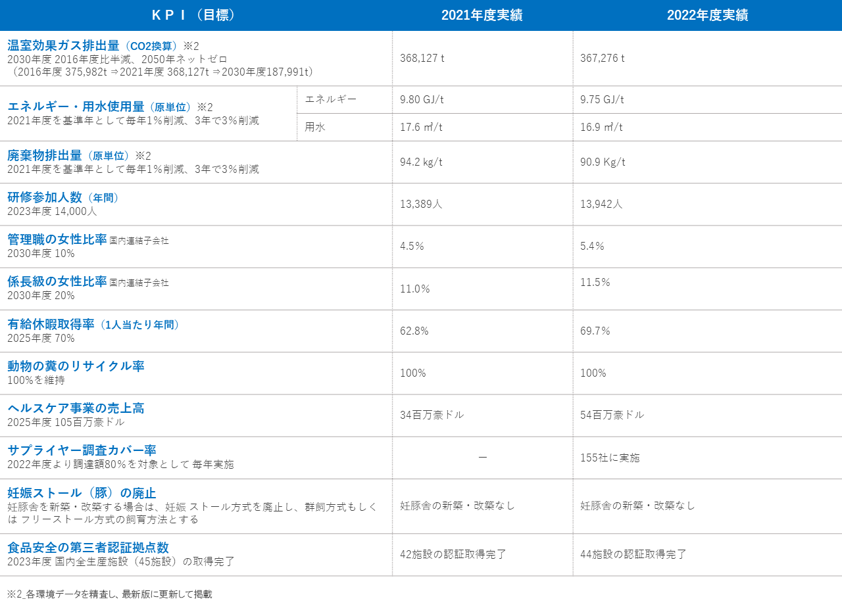Click the 'ＫＰＩ（目標）' column header
This screenshot has height=616, width=842.
[x=196, y=15]
